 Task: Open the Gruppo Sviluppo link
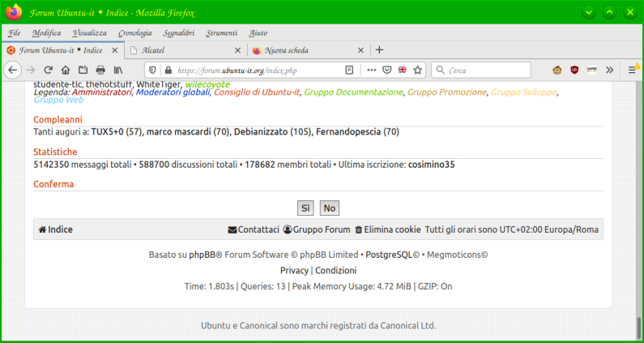coord(523,92)
